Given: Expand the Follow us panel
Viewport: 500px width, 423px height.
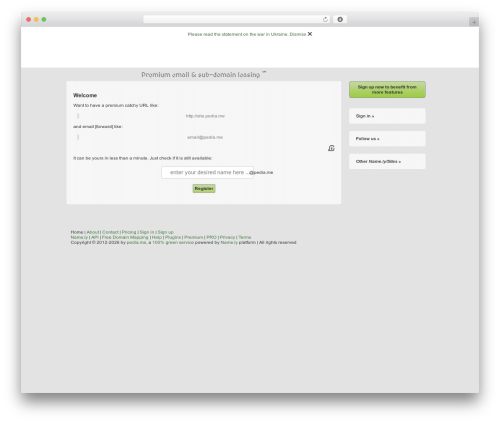Looking at the screenshot, I should coord(387,139).
